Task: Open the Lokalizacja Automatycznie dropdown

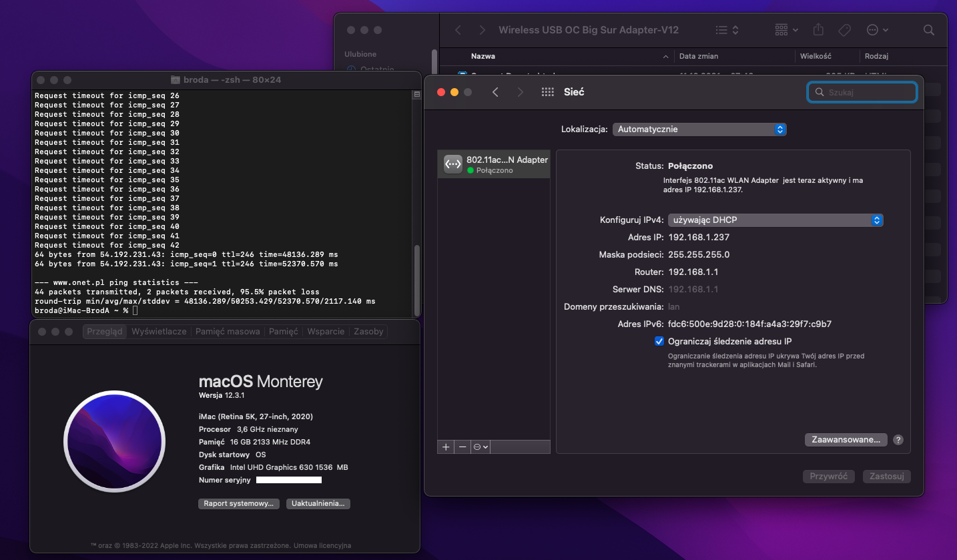Action: click(699, 129)
